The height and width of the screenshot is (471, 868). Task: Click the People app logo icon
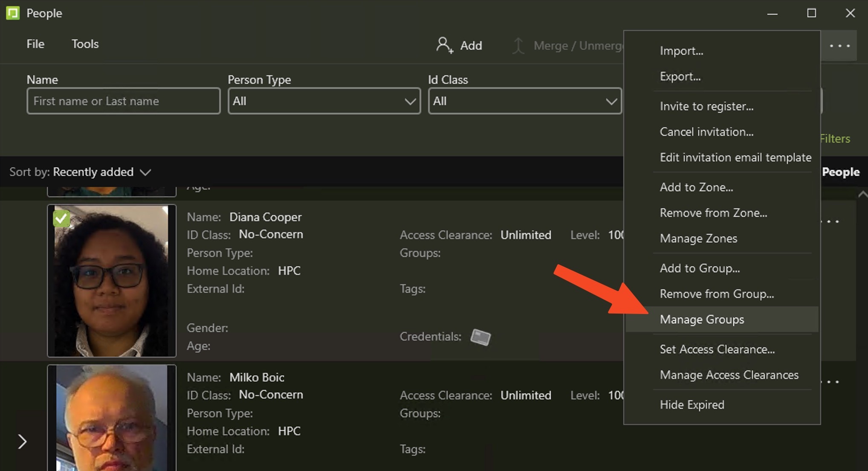tap(13, 13)
